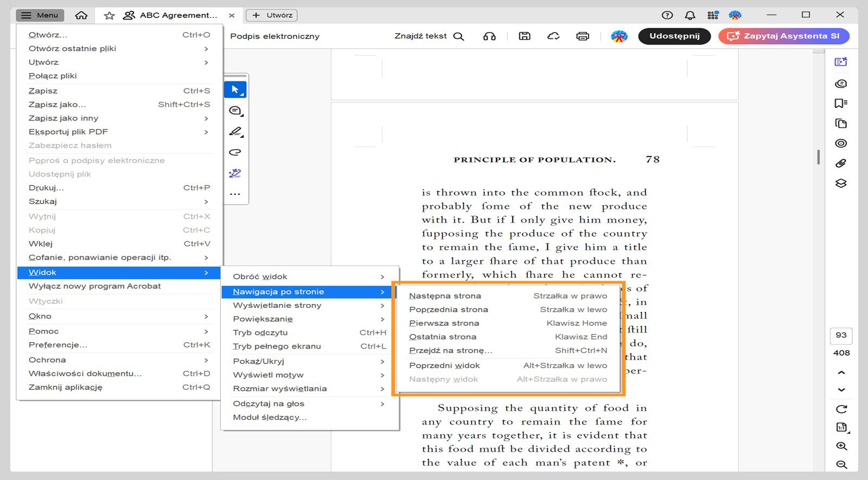868x480 pixels.
Task: Select Przejdź na stronę... menu item
Action: click(508, 350)
